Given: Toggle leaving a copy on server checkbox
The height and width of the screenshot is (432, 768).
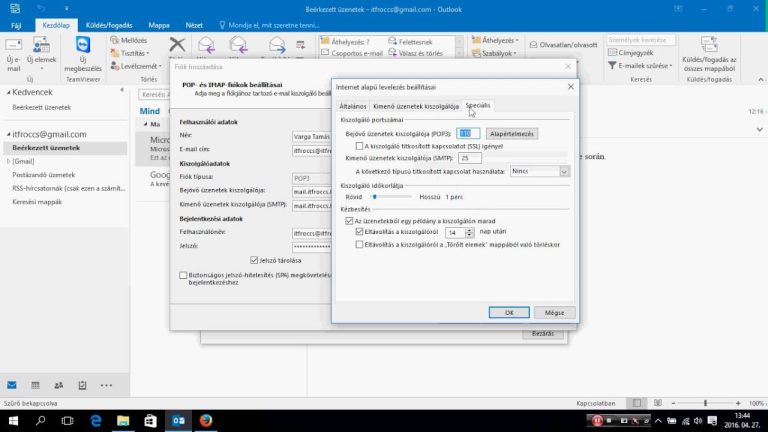Looking at the screenshot, I should click(349, 221).
